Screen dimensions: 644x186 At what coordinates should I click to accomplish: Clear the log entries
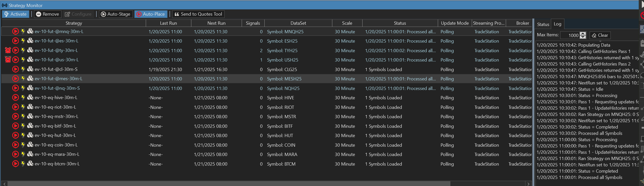coord(600,35)
